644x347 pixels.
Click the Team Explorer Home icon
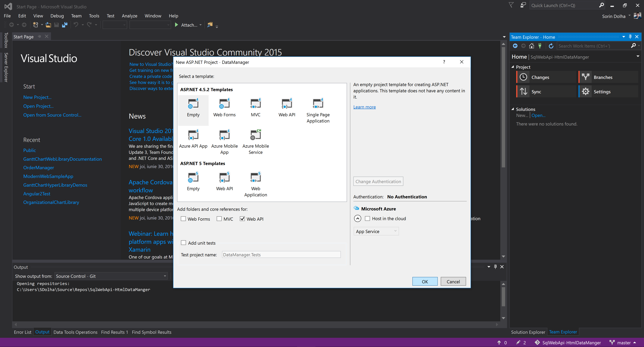(x=531, y=46)
